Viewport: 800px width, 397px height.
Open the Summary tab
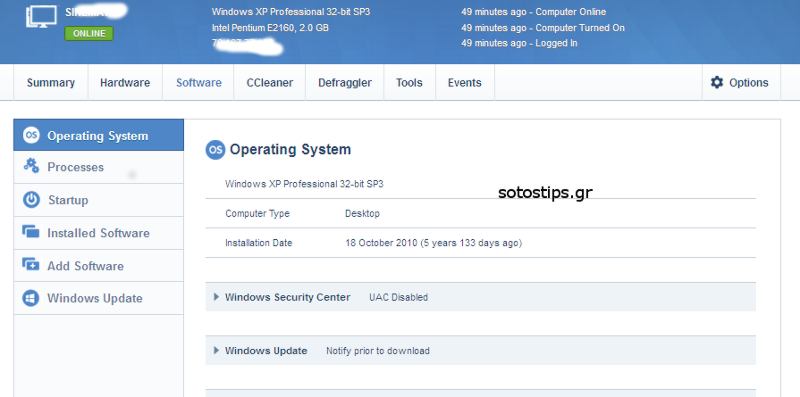pos(51,83)
